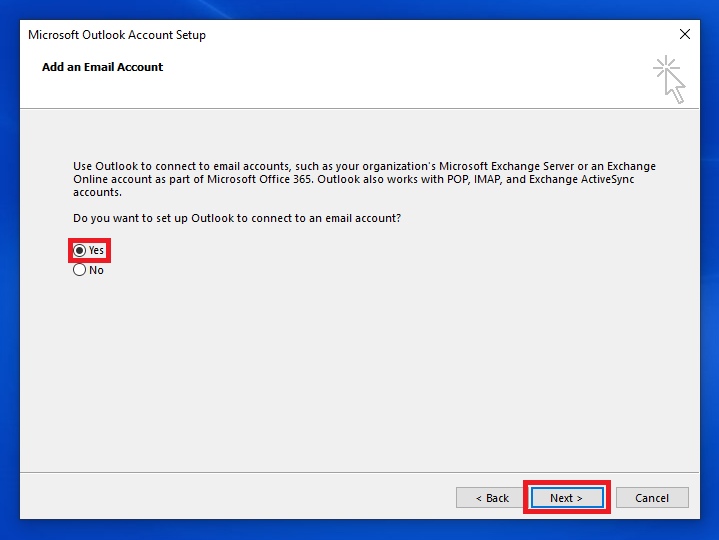The height and width of the screenshot is (540, 719).
Task: Select the Yes radio button
Action: coord(80,250)
